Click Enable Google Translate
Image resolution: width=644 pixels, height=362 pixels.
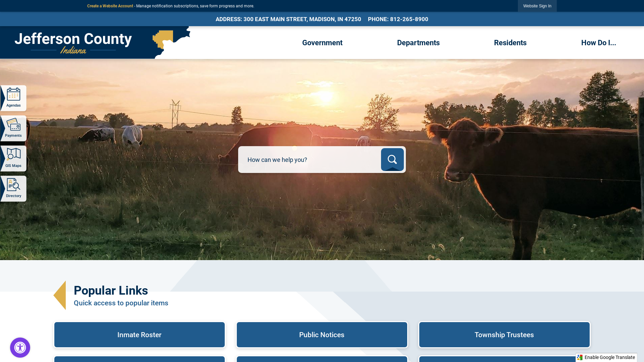[x=606, y=357]
